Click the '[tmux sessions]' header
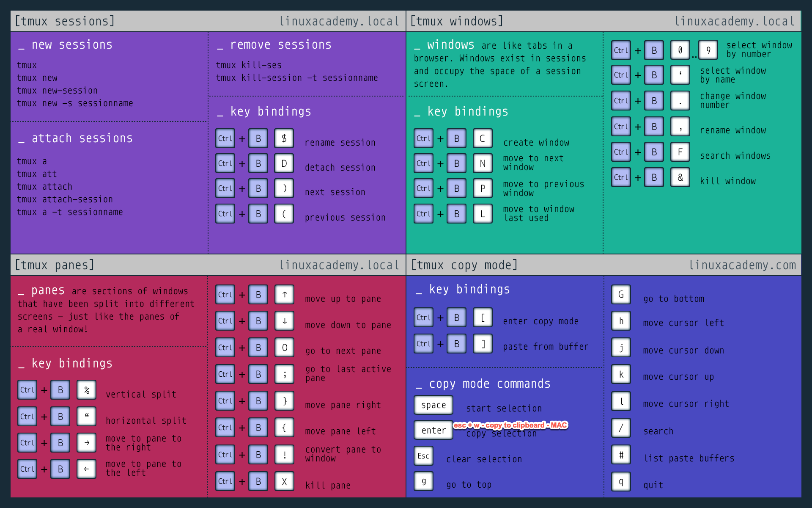The height and width of the screenshot is (508, 812). [65, 21]
